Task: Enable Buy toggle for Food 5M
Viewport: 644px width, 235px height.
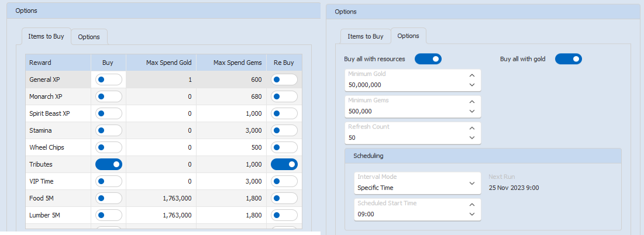Action: [x=108, y=199]
